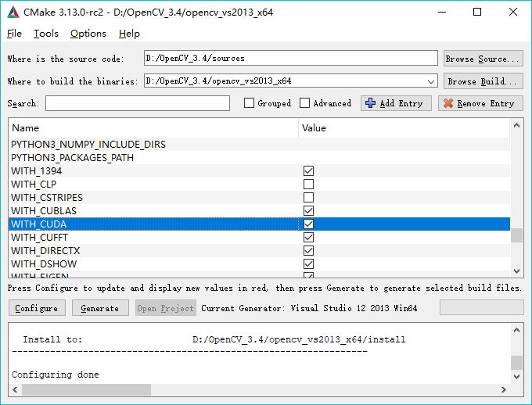532x405 pixels.
Task: Select the WITH_DSHOW entry name
Action: click(44, 263)
